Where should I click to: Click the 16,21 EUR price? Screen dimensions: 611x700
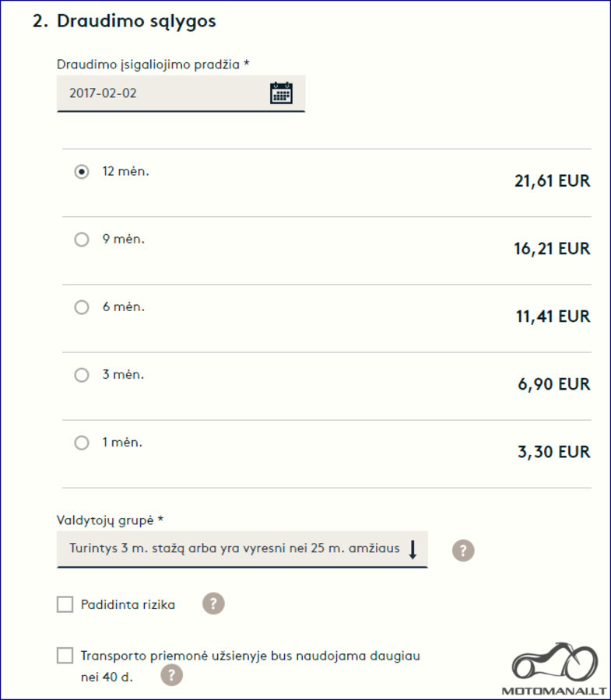tap(552, 249)
